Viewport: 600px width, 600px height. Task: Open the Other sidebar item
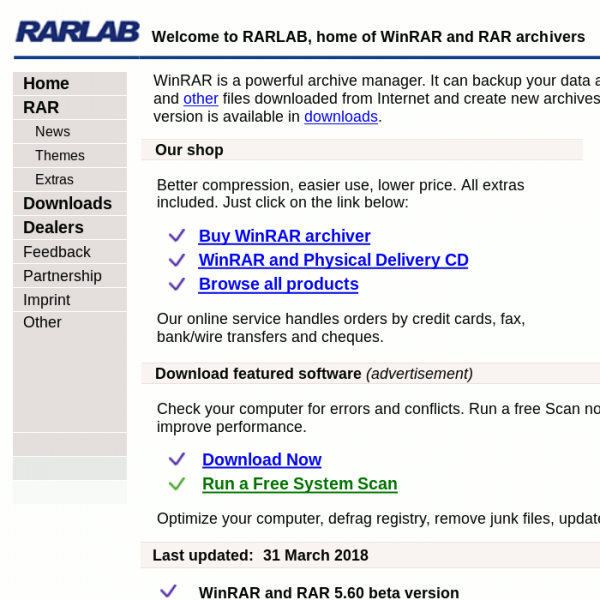click(x=42, y=322)
